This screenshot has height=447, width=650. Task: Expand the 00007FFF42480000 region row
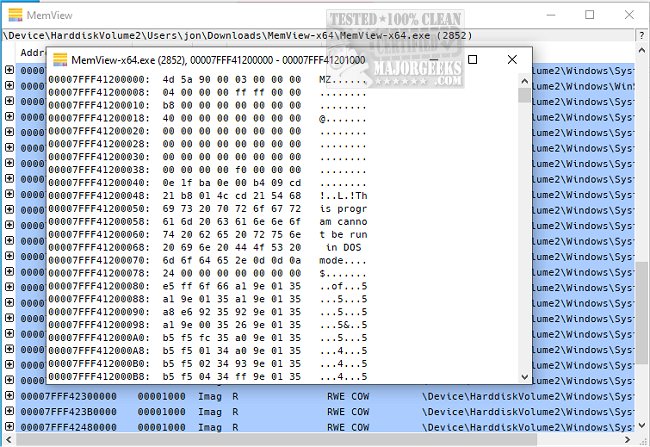click(9, 426)
